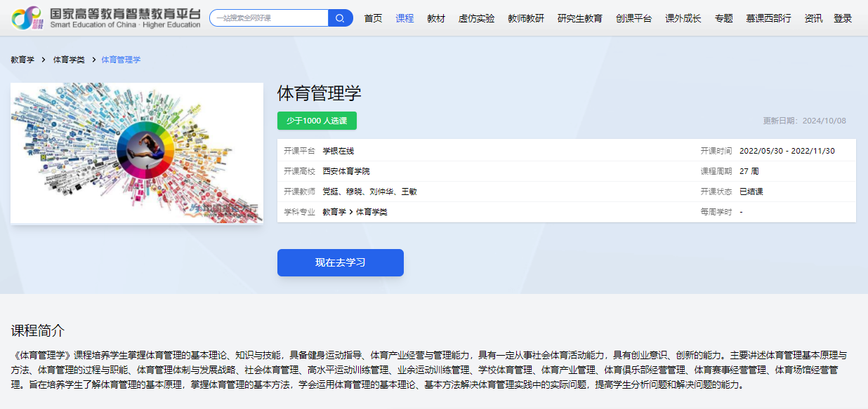
Task: Click the 少于1000人选课 green badge
Action: pos(317,121)
